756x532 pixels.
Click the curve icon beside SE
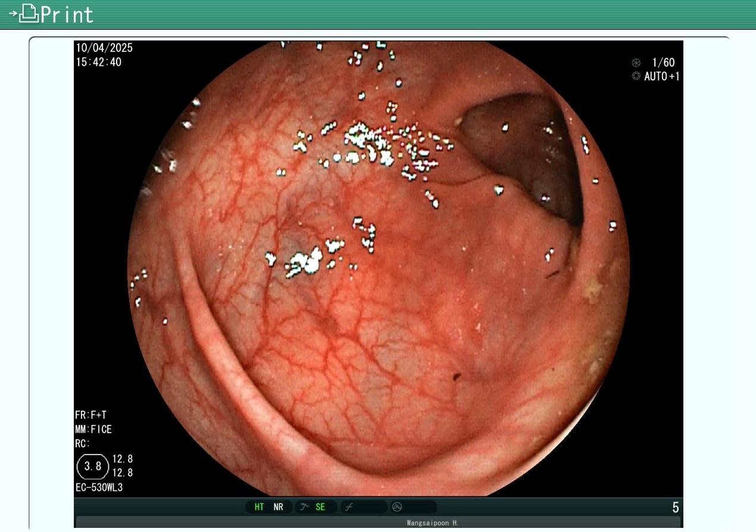(305, 507)
